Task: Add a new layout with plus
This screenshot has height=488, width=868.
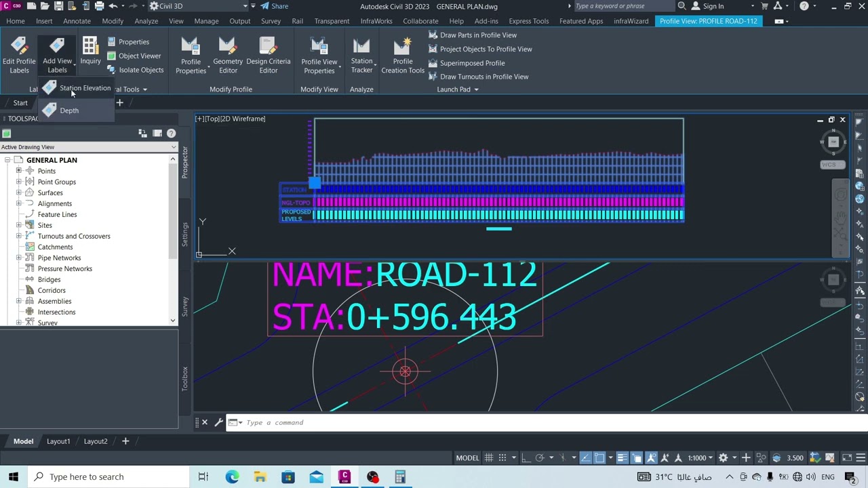Action: [x=125, y=441]
